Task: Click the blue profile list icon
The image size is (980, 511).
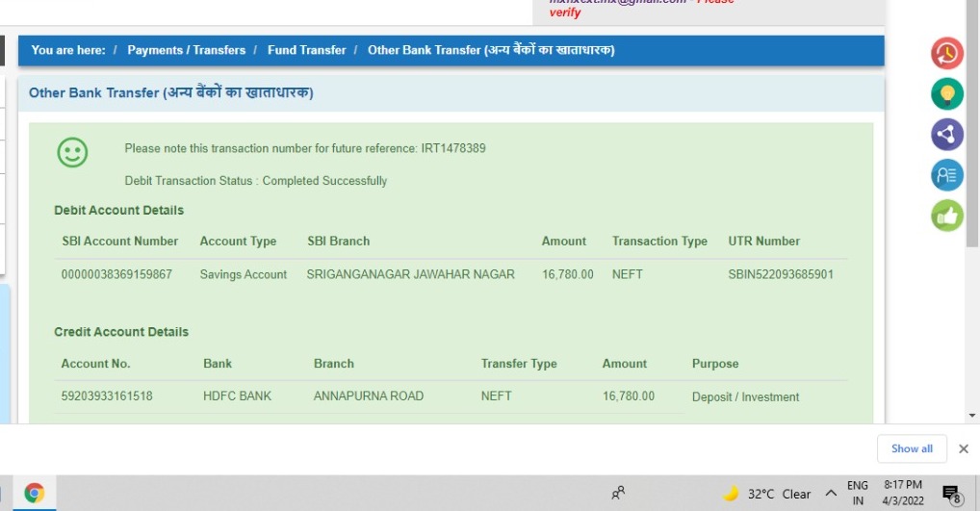Action: pyautogui.click(x=947, y=174)
